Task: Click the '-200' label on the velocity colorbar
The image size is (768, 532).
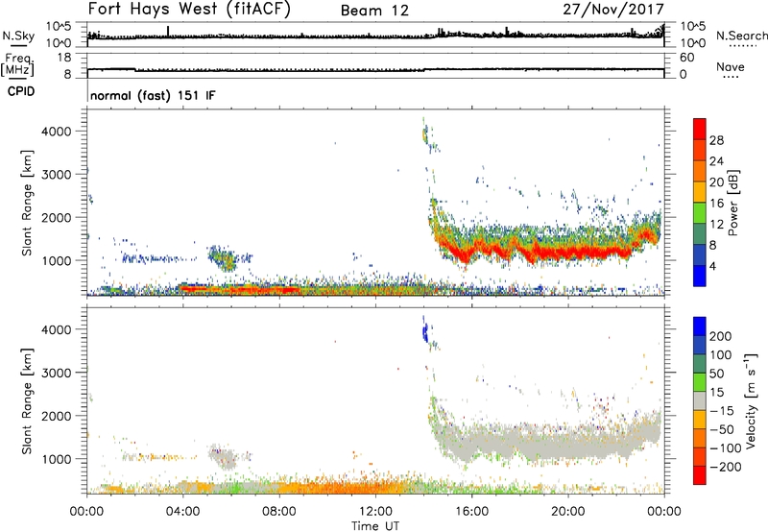Action: (726, 467)
